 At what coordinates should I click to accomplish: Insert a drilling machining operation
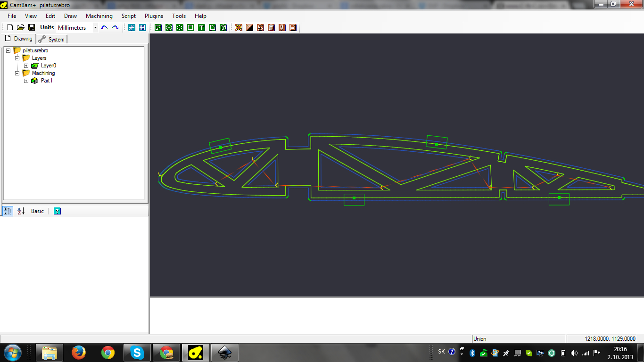pyautogui.click(x=282, y=27)
